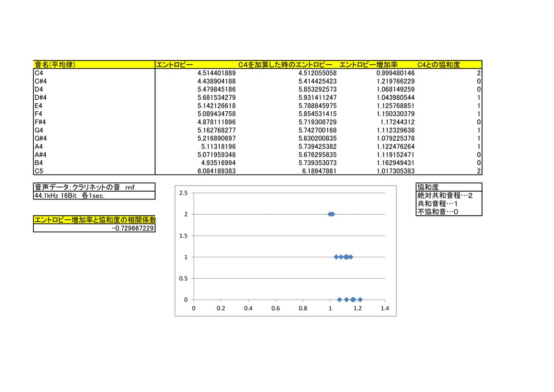
Task: Select entropy value 4.514401889
Action: pyautogui.click(x=217, y=73)
